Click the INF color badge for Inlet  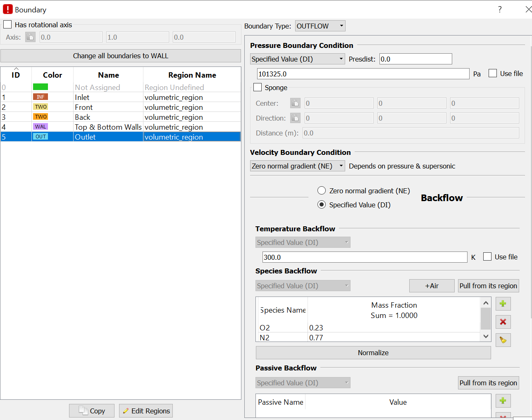[x=41, y=97]
